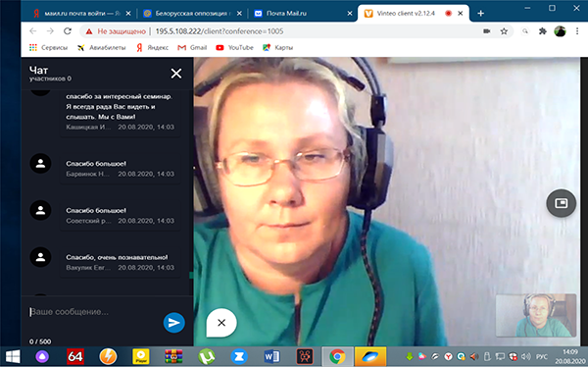Switch to the Почта Mail.ru tab
Viewport: 588px width, 367px height.
[303, 14]
